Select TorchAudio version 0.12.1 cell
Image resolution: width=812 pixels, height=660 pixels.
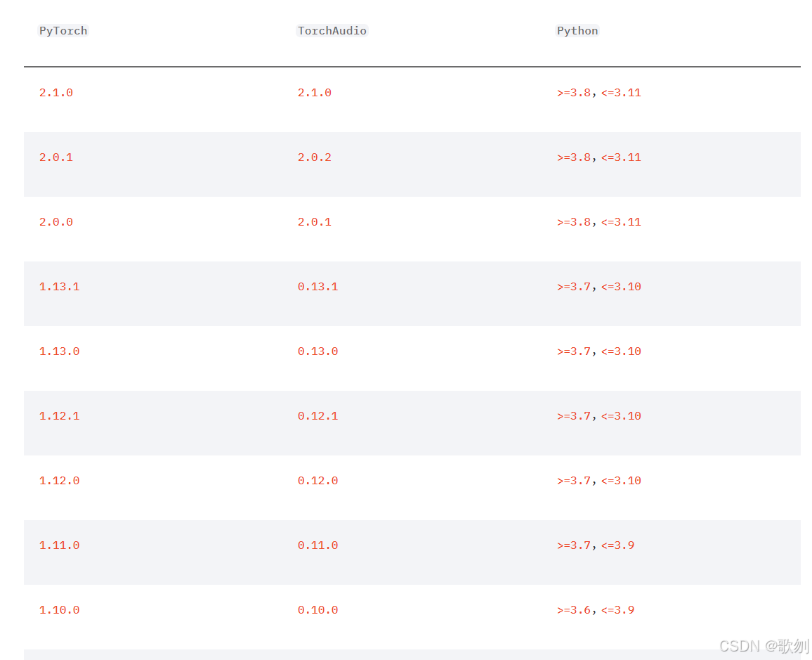(318, 417)
